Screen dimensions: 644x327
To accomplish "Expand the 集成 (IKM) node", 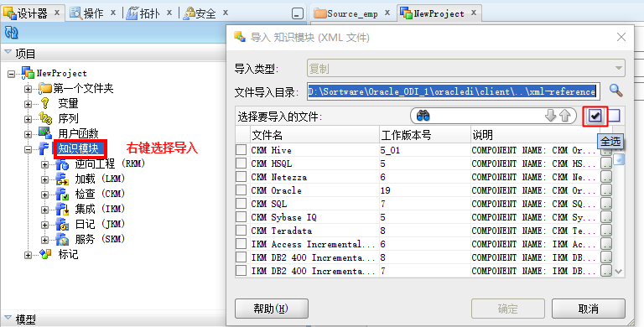I will (44, 210).
